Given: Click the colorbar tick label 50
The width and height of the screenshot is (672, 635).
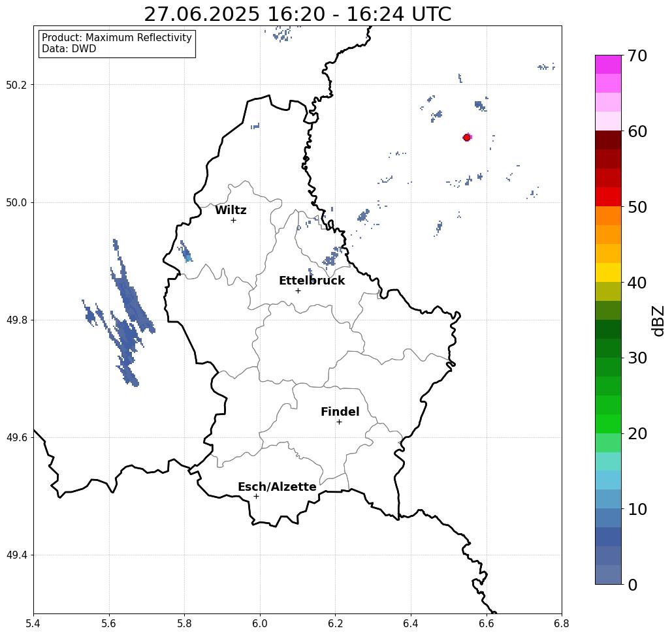Looking at the screenshot, I should tap(637, 207).
